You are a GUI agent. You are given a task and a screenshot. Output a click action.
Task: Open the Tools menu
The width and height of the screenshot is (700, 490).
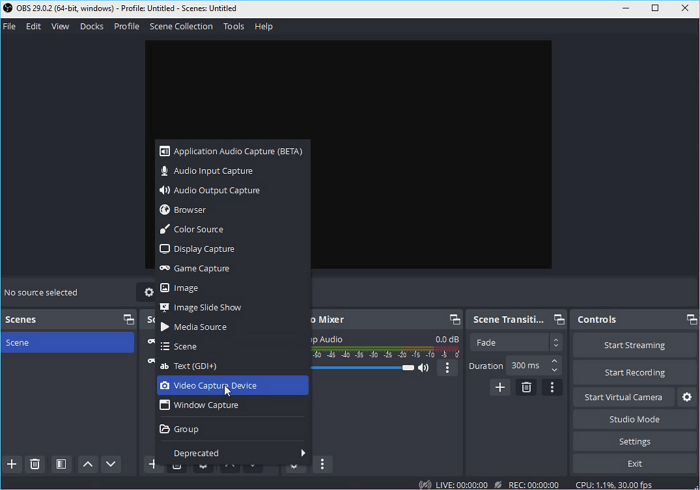[233, 26]
